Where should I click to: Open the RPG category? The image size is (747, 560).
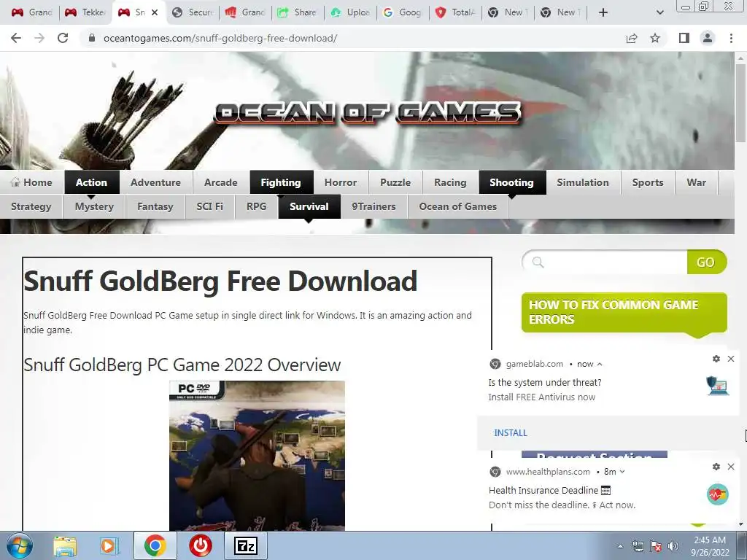click(x=256, y=206)
